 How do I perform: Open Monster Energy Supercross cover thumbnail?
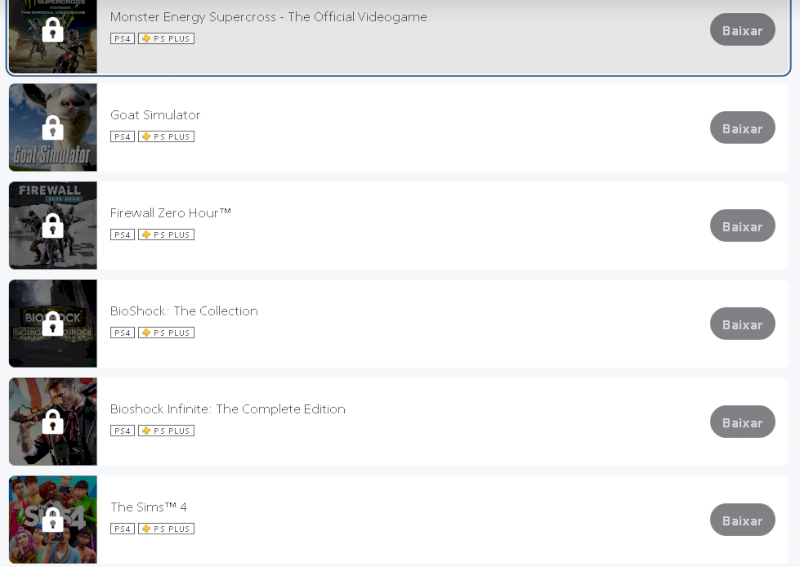pos(53,36)
